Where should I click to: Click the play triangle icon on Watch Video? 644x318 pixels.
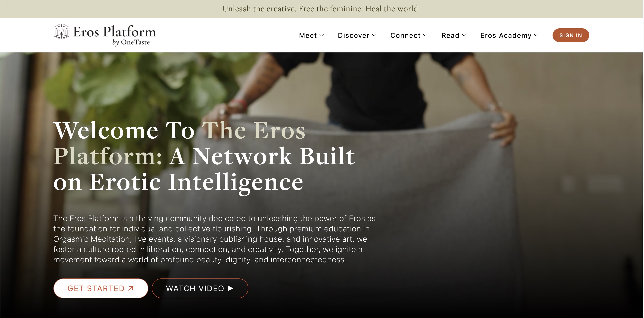pos(231,288)
